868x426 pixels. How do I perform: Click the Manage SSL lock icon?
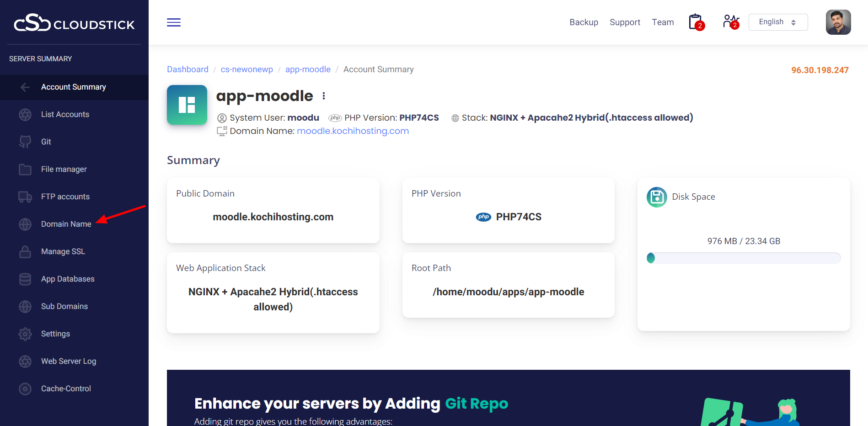click(25, 252)
